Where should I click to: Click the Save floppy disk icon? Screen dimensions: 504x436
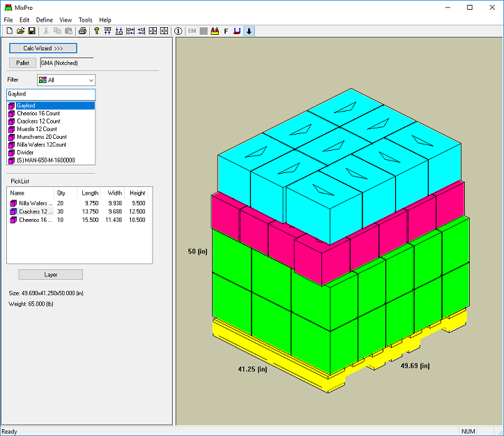pyautogui.click(x=31, y=31)
